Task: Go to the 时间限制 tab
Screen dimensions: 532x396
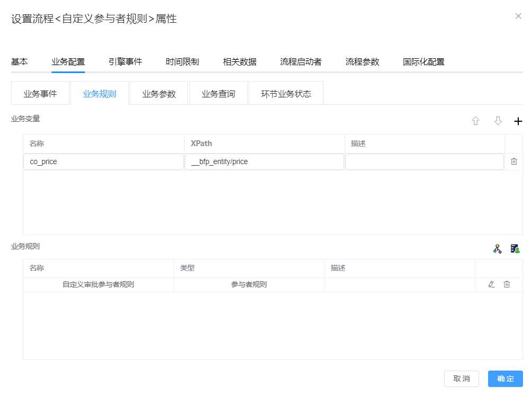Action: pyautogui.click(x=182, y=61)
